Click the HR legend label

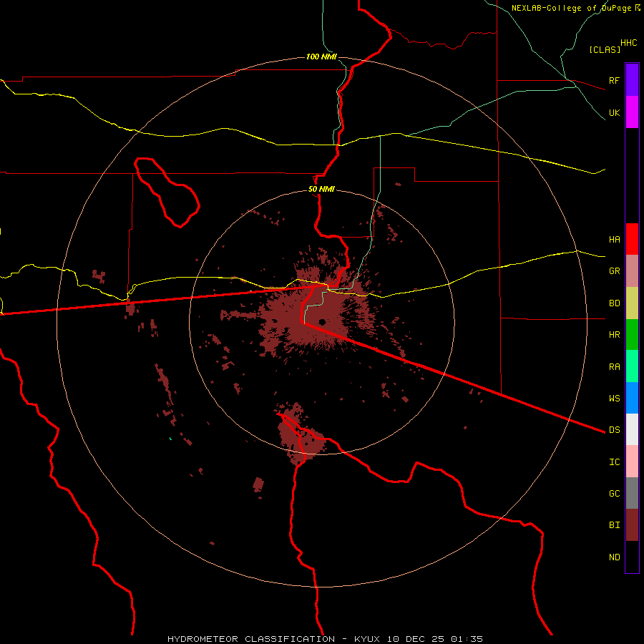[x=614, y=335]
